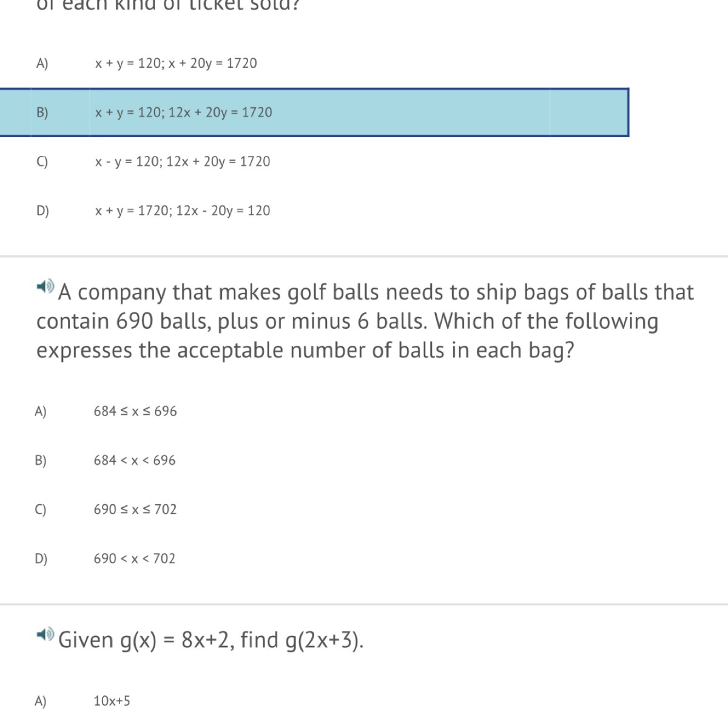The height and width of the screenshot is (728, 728).
Task: Click the golf balls question text
Action: point(364,322)
